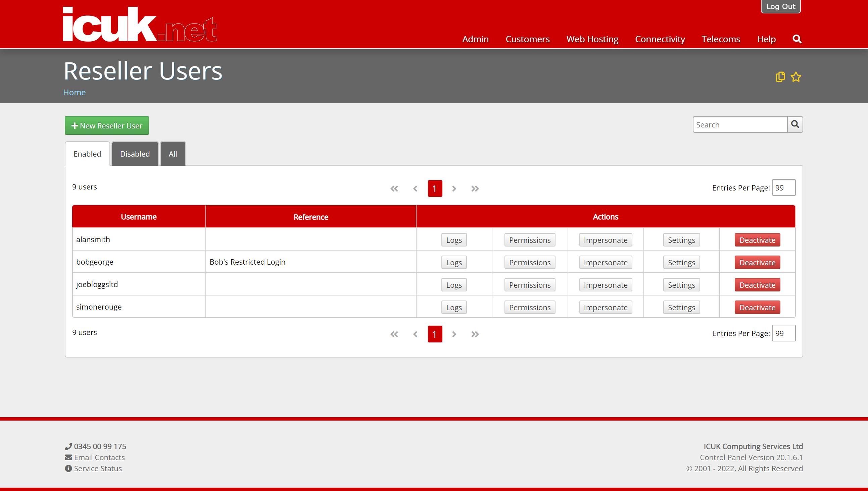Screen dimensions: 868x491
Task: Switch to the All tab
Action: coord(173,154)
